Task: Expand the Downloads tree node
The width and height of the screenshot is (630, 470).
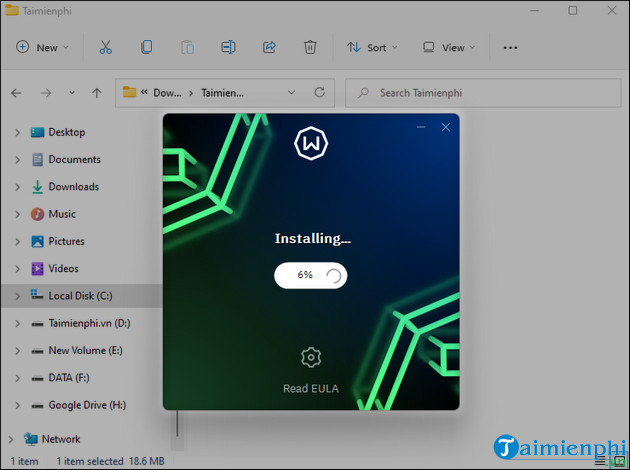Action: [17, 187]
